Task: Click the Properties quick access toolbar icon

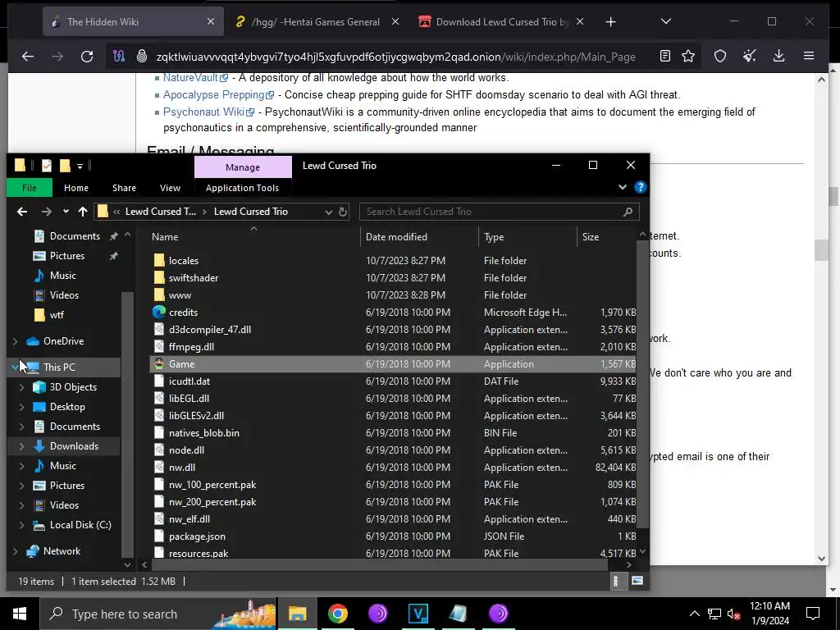Action: [47, 166]
